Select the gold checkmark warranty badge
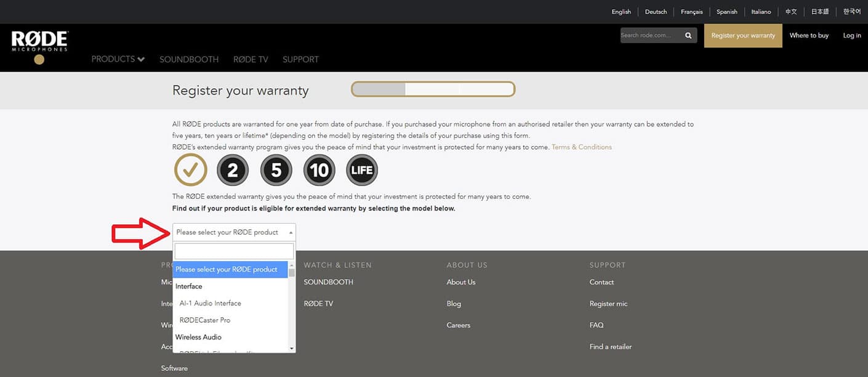 click(x=191, y=169)
